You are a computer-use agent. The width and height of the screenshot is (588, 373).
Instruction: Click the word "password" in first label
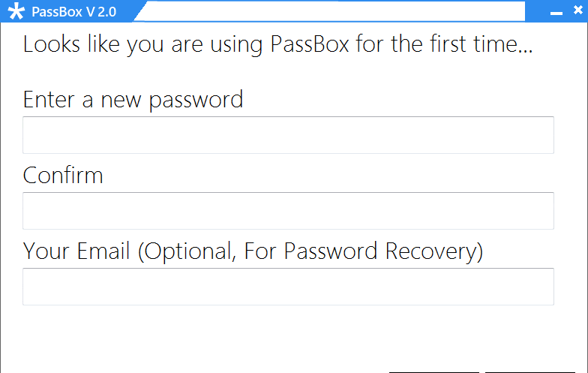coord(196,101)
